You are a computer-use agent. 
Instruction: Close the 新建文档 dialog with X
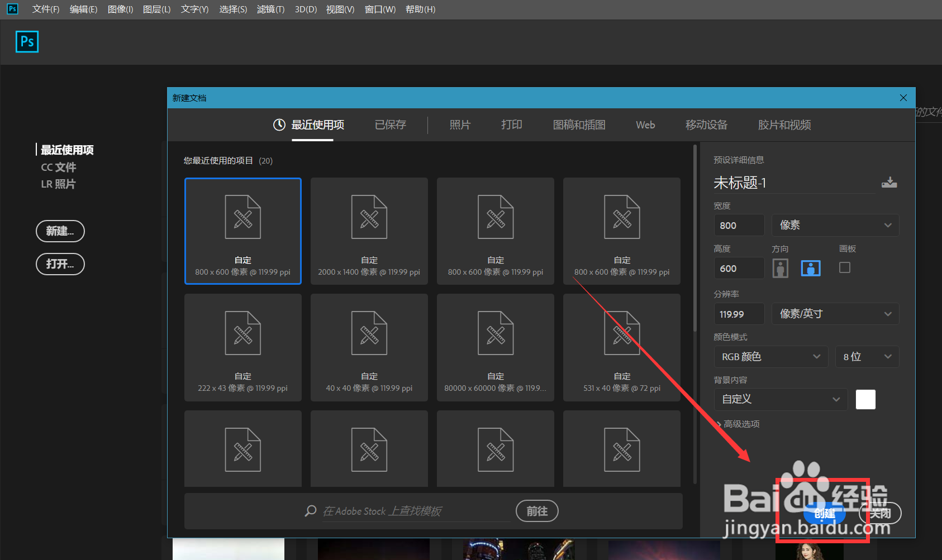coord(903,98)
